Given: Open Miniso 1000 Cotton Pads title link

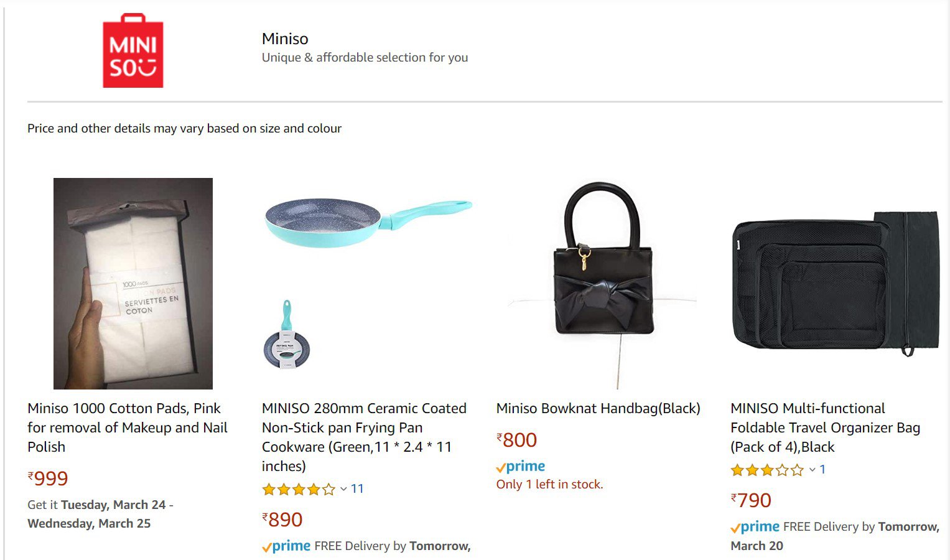Looking at the screenshot, I should (x=128, y=427).
